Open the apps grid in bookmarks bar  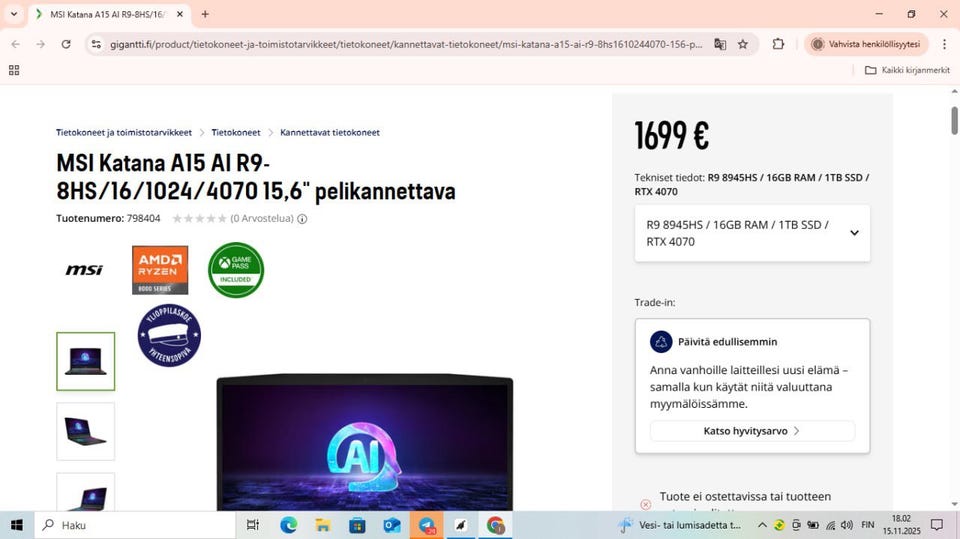(14, 70)
